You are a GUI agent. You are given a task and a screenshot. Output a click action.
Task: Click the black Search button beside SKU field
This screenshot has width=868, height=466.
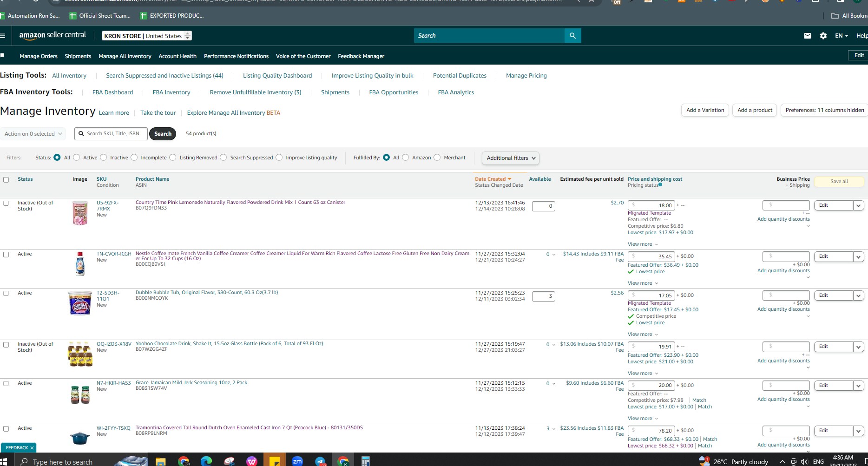pyautogui.click(x=163, y=134)
